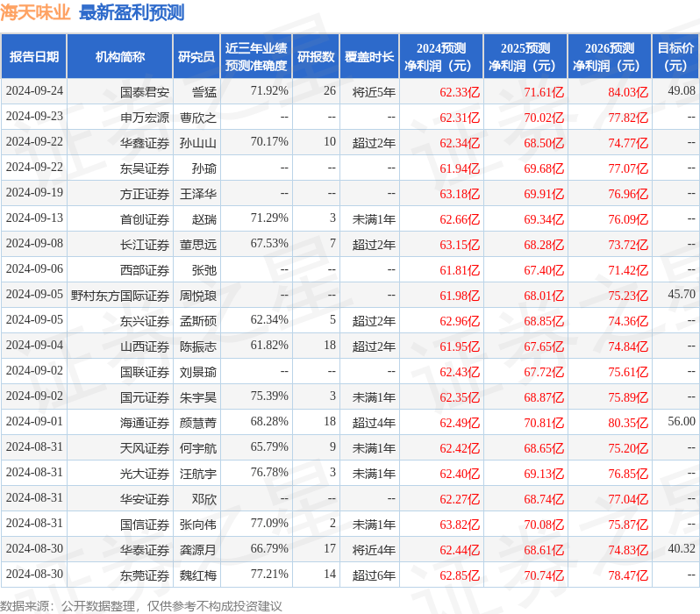Click the 49.08 target price

click(x=682, y=90)
